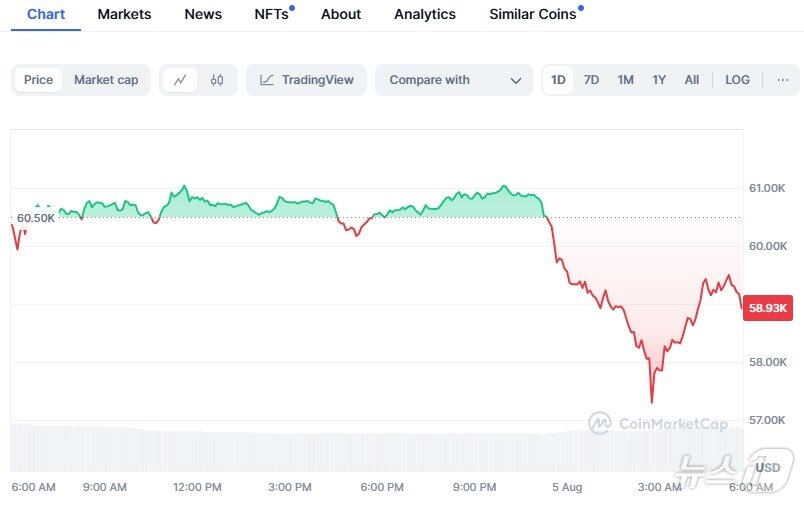Open TradingView chart view
The height and width of the screenshot is (505, 804).
(x=307, y=80)
